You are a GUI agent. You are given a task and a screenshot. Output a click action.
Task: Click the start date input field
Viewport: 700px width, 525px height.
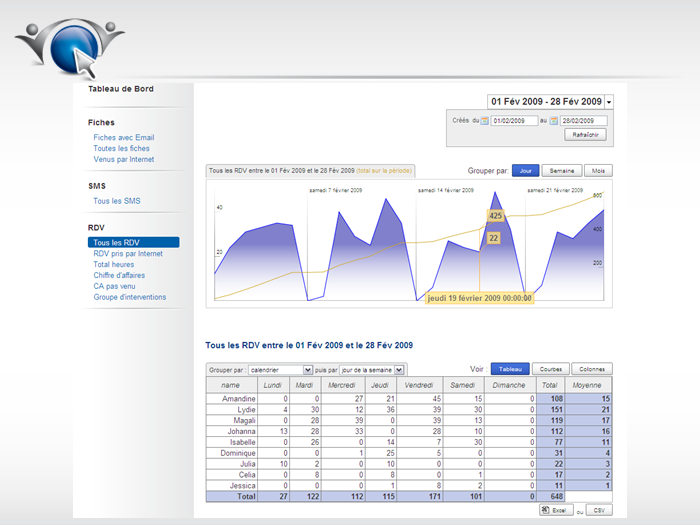coord(514,121)
